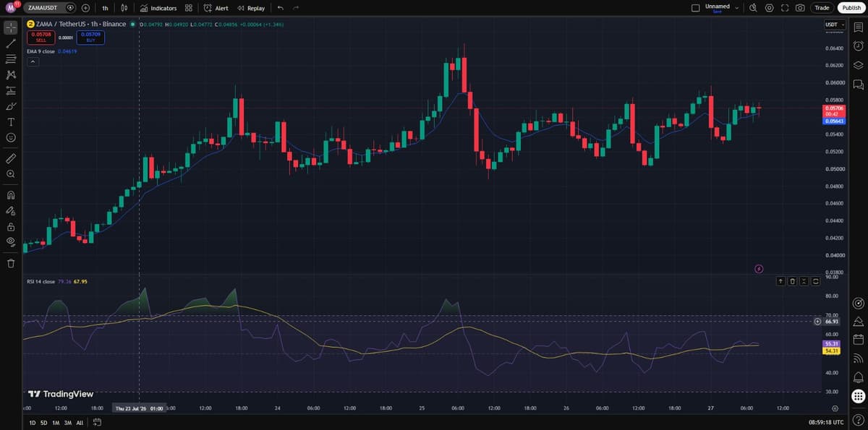The image size is (868, 430).
Task: Click the blue 0.05709 BUY button
Action: pyautogui.click(x=90, y=37)
